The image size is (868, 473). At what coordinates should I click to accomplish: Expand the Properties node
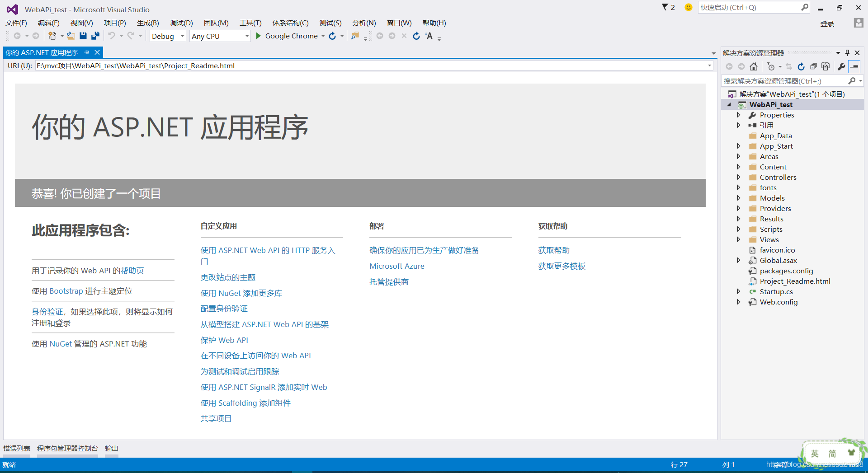point(739,115)
